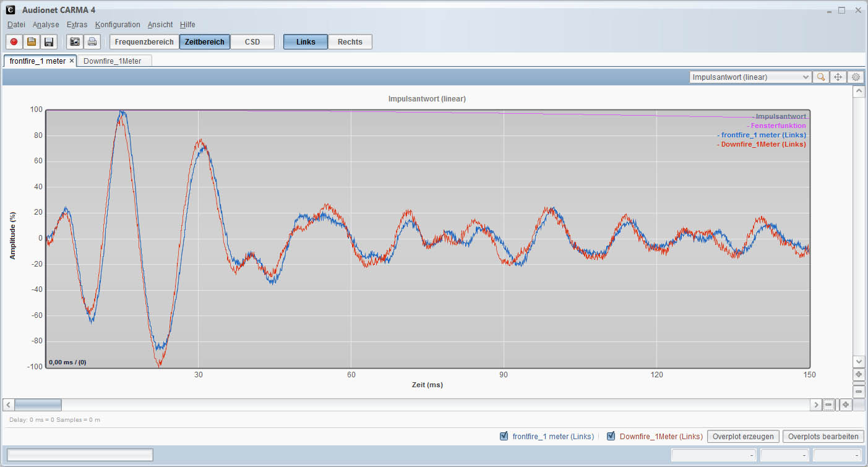Print the graph using the printer icon

(x=92, y=42)
